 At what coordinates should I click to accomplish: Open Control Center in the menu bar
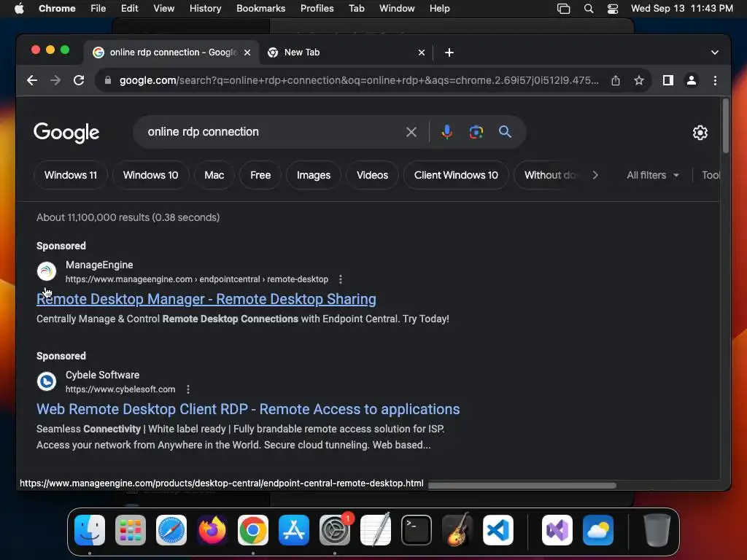(x=613, y=9)
